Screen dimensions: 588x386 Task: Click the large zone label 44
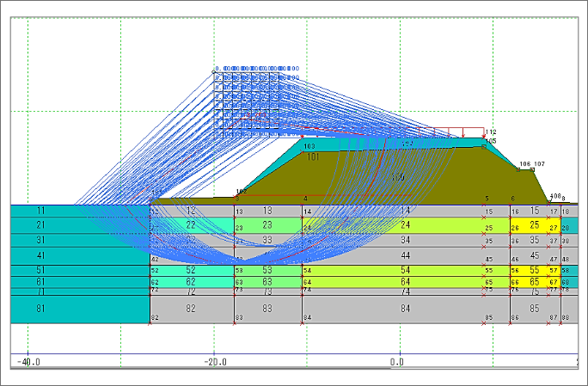[406, 255]
